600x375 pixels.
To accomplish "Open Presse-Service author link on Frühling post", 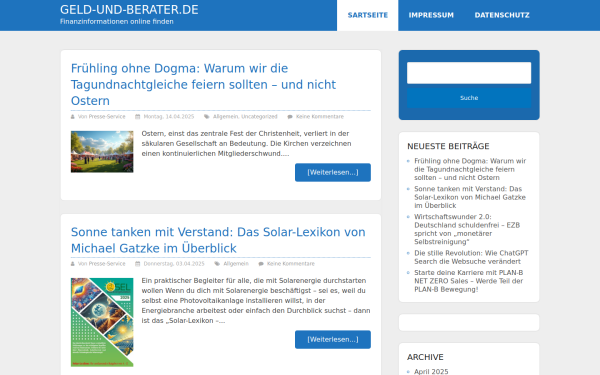I will point(107,117).
